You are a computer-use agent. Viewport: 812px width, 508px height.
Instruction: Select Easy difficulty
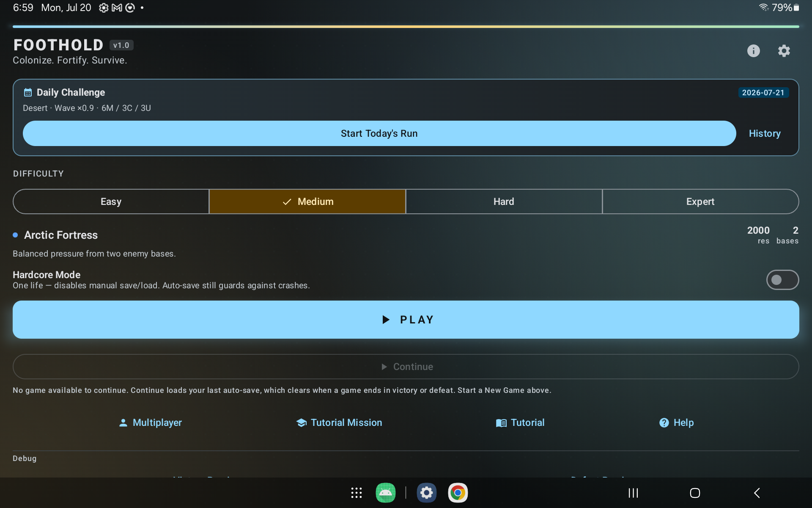(x=111, y=202)
